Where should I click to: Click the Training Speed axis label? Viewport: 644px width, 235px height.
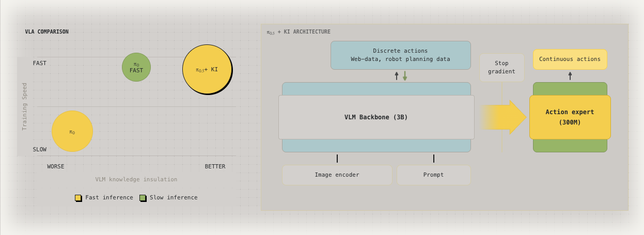(x=24, y=106)
